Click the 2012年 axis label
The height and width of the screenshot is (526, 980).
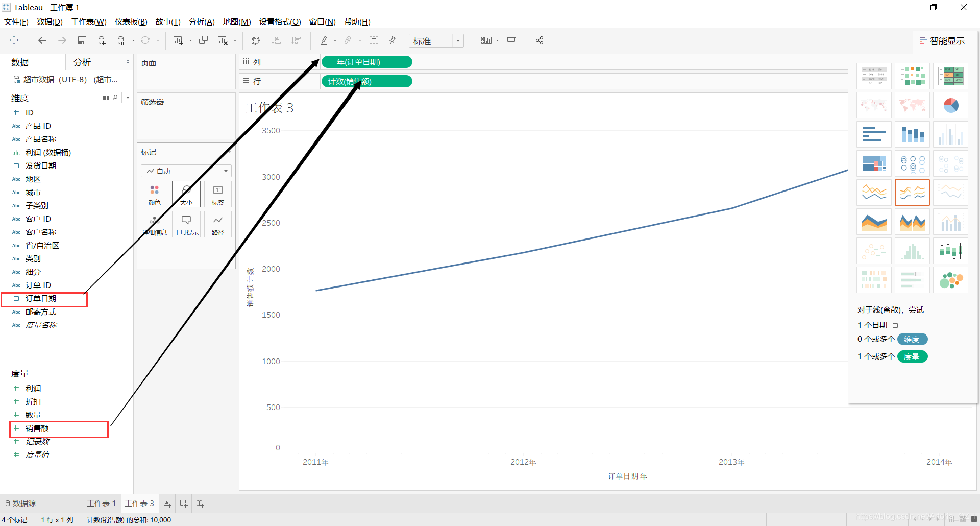click(x=523, y=462)
